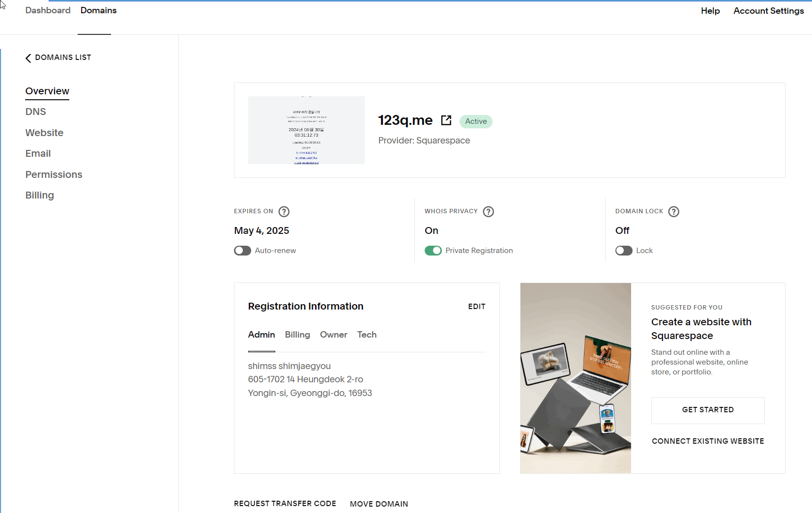Click the expiry date May 4, 2025
Screen dimensions: 812x513
tap(261, 231)
